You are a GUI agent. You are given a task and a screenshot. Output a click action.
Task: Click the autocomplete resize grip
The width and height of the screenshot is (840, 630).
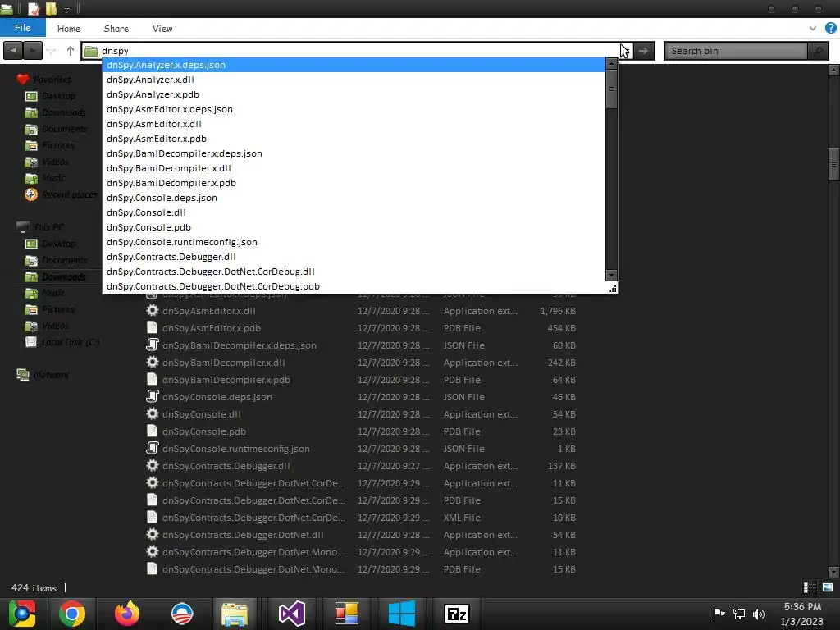(613, 289)
